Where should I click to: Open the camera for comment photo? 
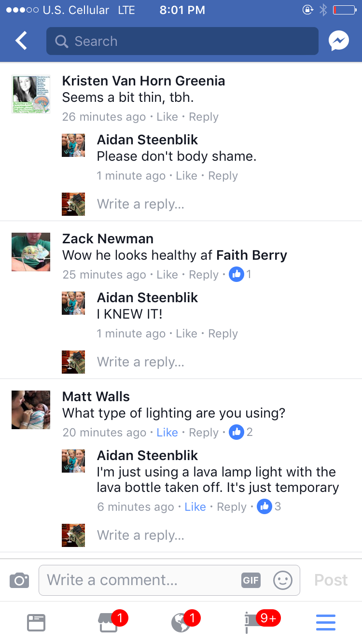[19, 580]
